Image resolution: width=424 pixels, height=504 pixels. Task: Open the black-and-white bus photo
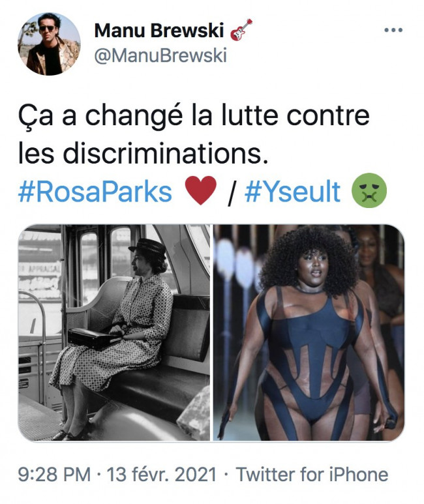pyautogui.click(x=114, y=333)
